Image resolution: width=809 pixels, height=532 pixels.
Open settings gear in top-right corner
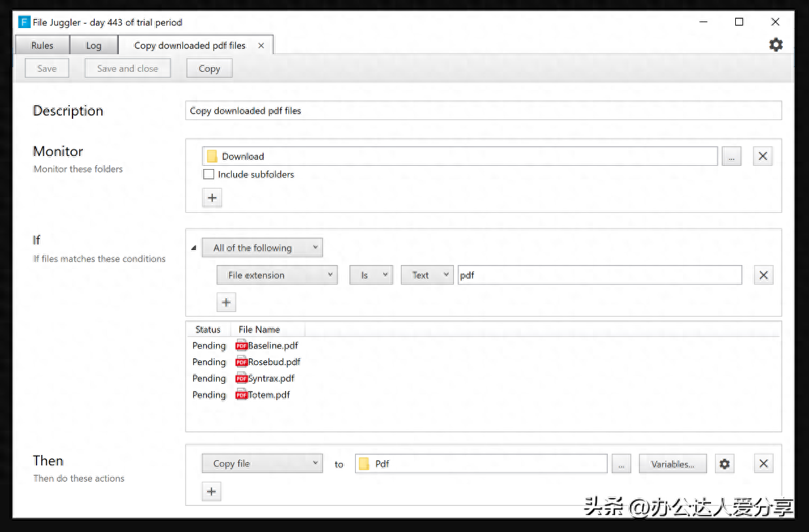(x=776, y=45)
